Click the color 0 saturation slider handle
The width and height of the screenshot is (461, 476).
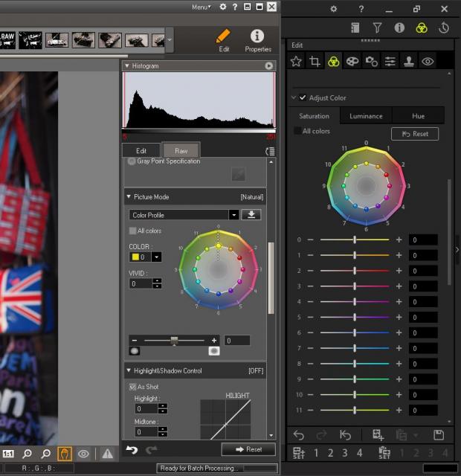355,239
